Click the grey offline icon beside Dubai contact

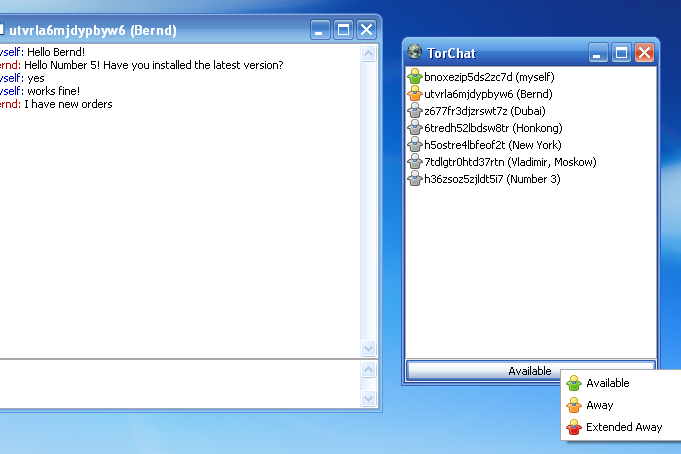tap(415, 110)
